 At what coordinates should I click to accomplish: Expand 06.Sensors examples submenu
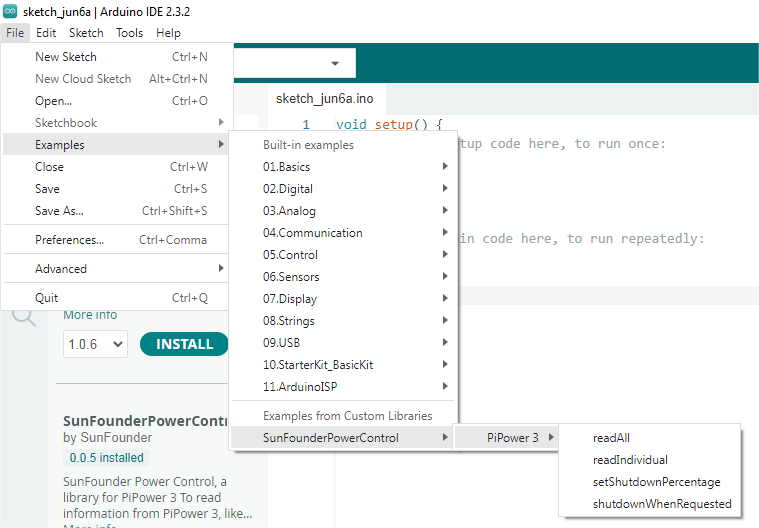click(x=343, y=277)
